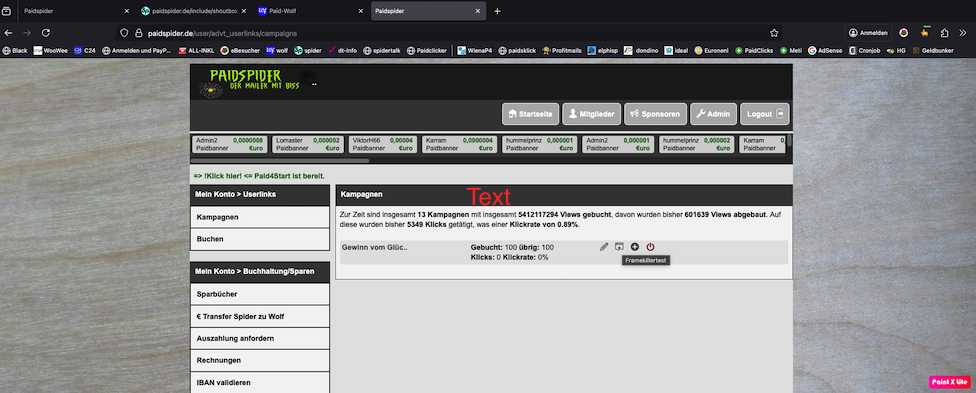Click the horizontal scrollbar under the ticker
Screen dimensions: 976x393
pyautogui.click(x=281, y=161)
